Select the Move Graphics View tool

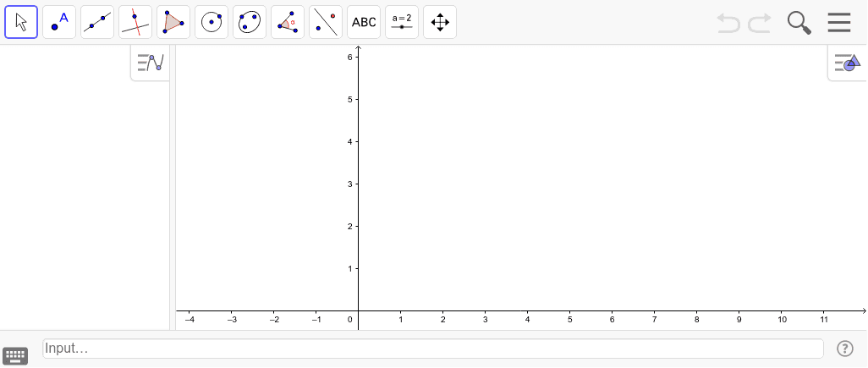[x=440, y=22]
